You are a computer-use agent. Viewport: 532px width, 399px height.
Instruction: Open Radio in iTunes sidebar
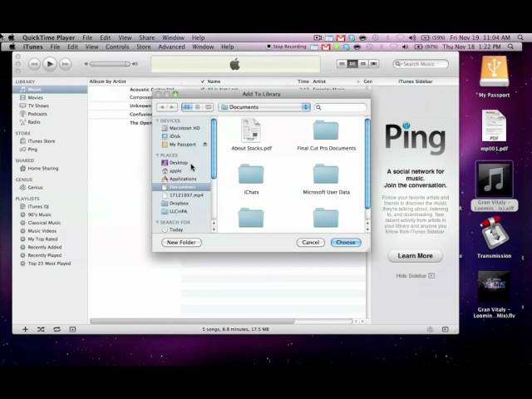(x=34, y=122)
